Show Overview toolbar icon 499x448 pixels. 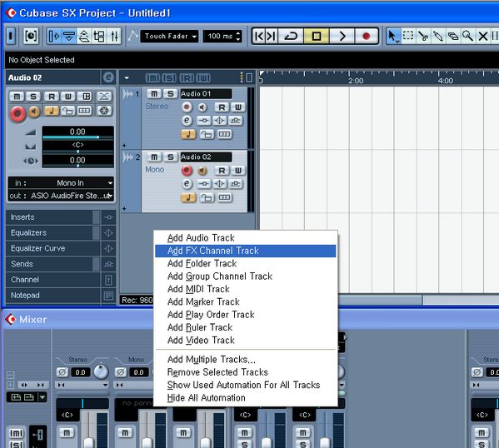84,36
